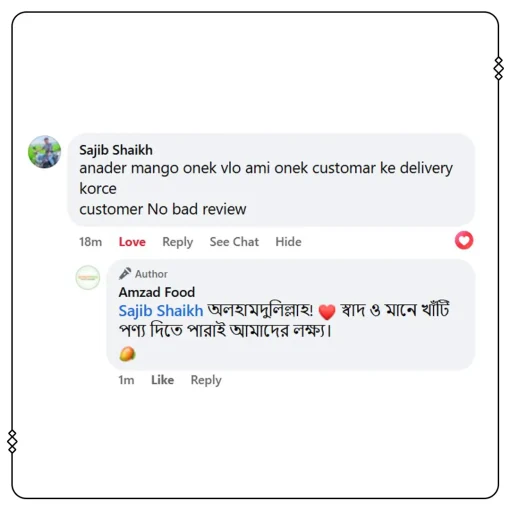This screenshot has height=510, width=510.
Task: Open the Sajib Shaikh commenter name
Action: tap(116, 150)
